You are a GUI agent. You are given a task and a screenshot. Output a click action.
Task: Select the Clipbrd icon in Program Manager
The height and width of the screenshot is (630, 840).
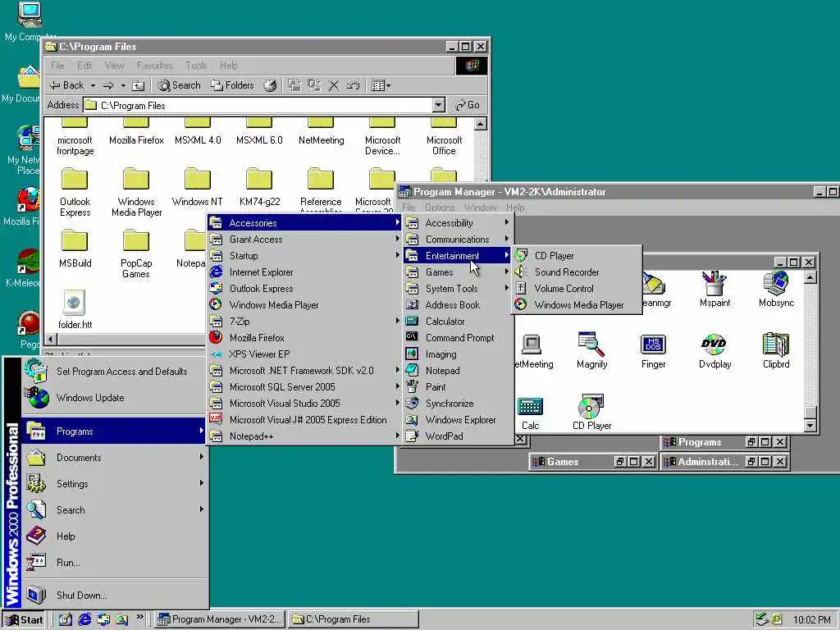[x=776, y=350]
